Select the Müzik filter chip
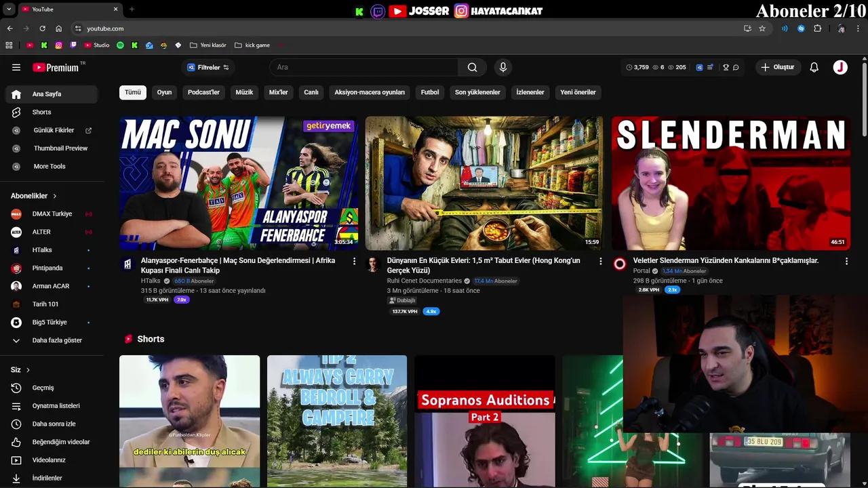 244,92
